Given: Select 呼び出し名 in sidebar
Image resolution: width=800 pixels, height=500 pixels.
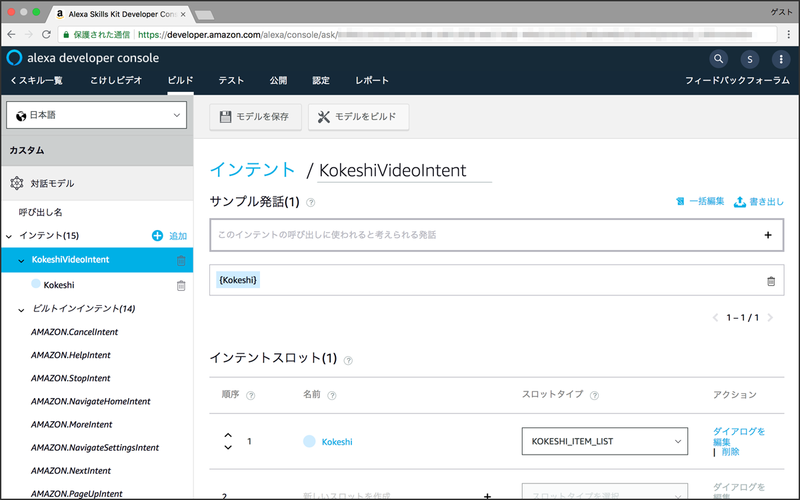Looking at the screenshot, I should [40, 212].
